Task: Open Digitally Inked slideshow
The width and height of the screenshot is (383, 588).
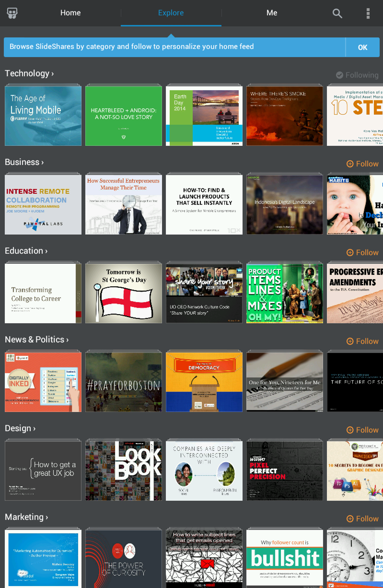Action: 43,382
